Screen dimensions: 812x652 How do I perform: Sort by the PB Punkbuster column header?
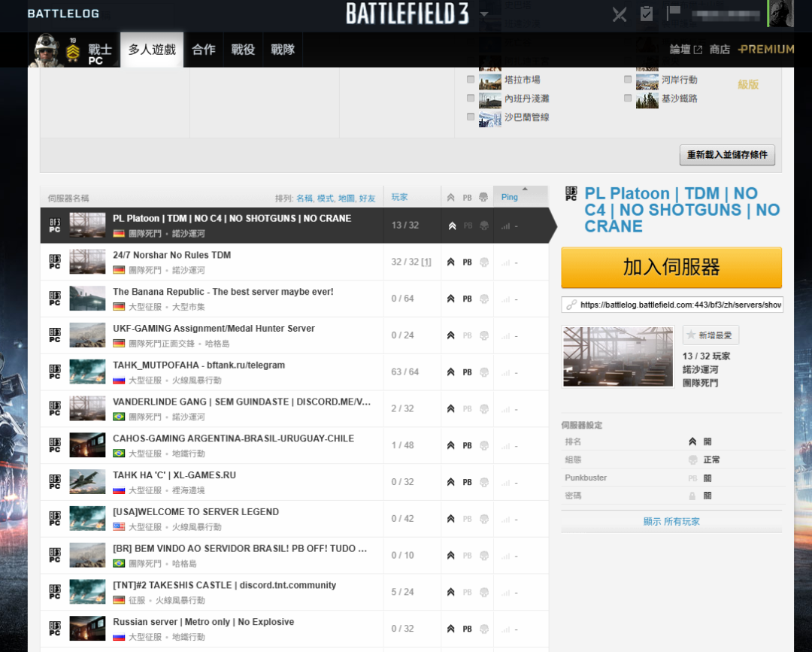(467, 198)
